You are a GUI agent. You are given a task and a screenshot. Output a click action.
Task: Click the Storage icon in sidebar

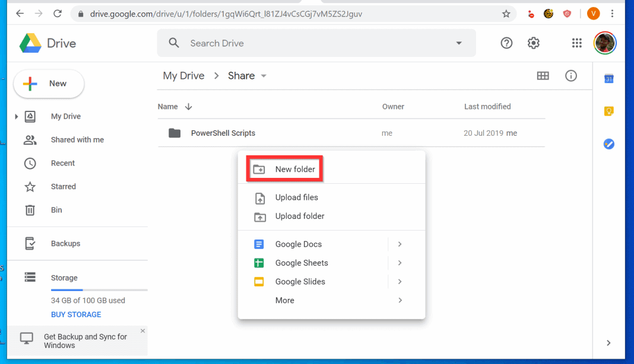pos(30,277)
